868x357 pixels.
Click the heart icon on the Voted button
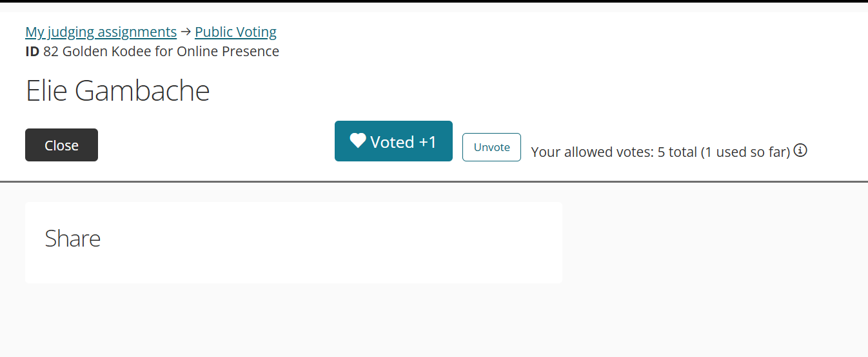coord(358,141)
